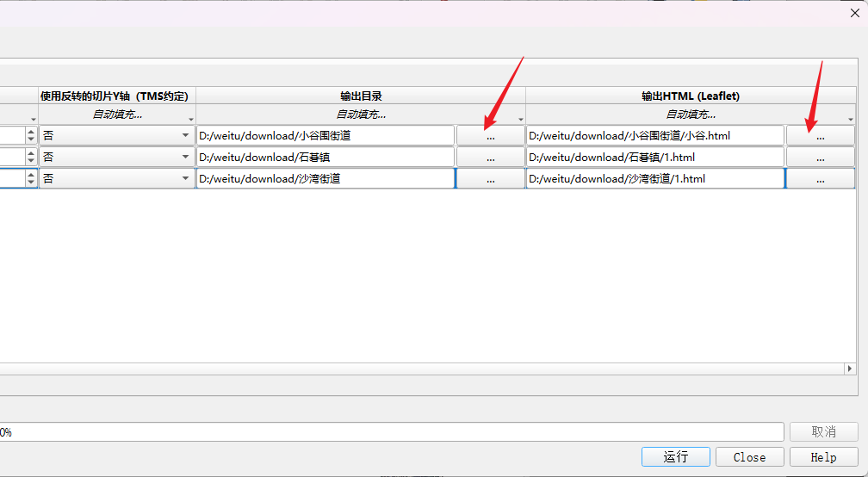Click the Close button

point(749,457)
